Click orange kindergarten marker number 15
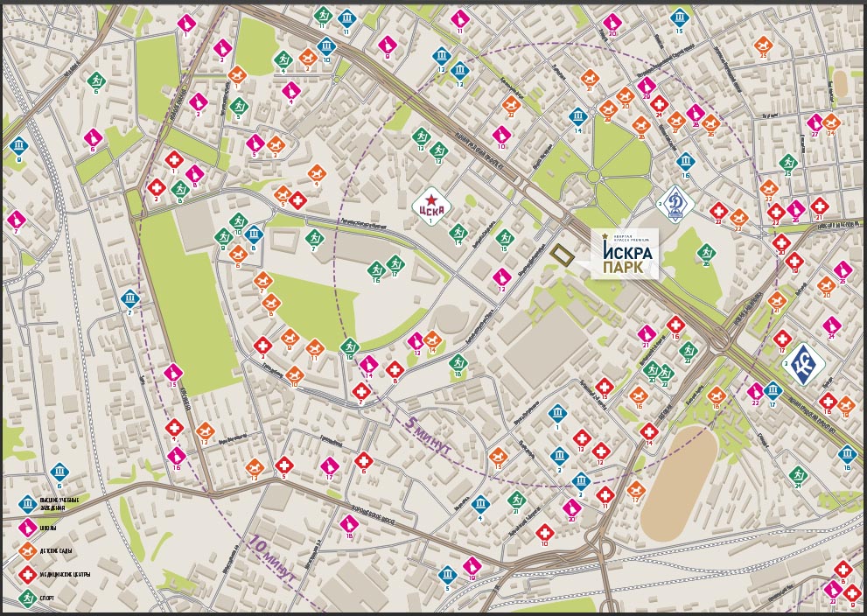The image size is (867, 616). click(498, 456)
